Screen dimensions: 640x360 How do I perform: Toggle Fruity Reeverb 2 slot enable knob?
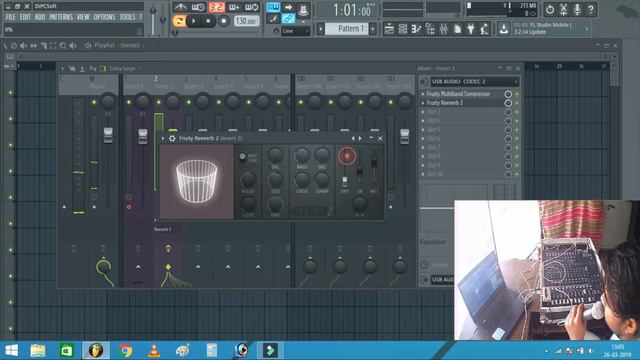[508, 103]
